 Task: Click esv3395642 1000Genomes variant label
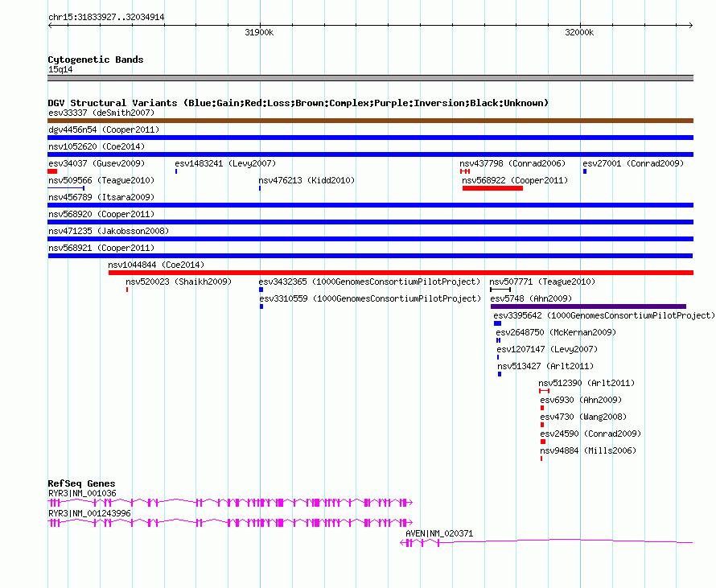click(x=604, y=315)
